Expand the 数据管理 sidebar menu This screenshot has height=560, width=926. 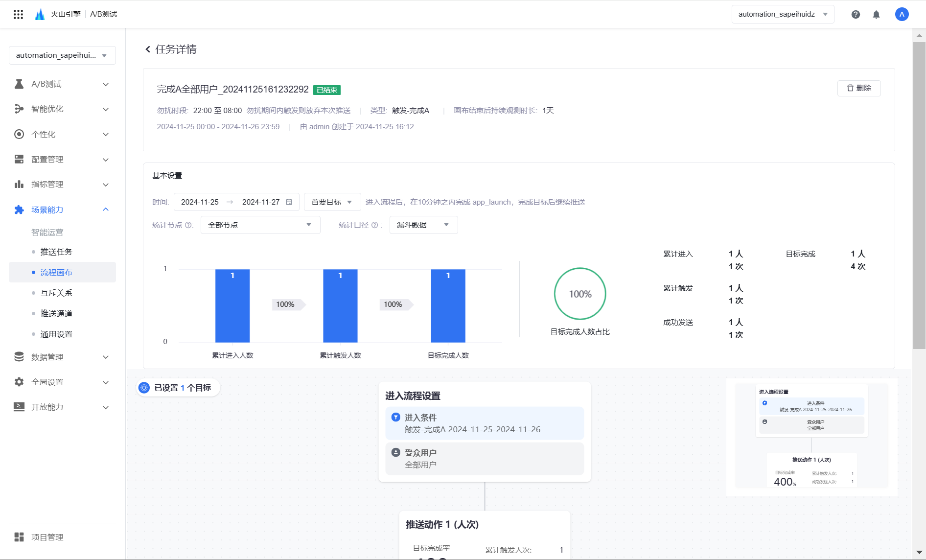point(105,357)
